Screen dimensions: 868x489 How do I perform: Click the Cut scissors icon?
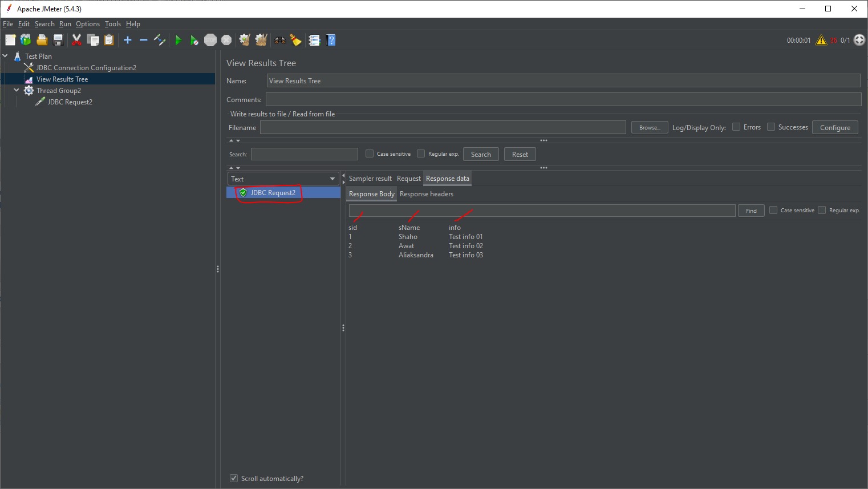76,40
